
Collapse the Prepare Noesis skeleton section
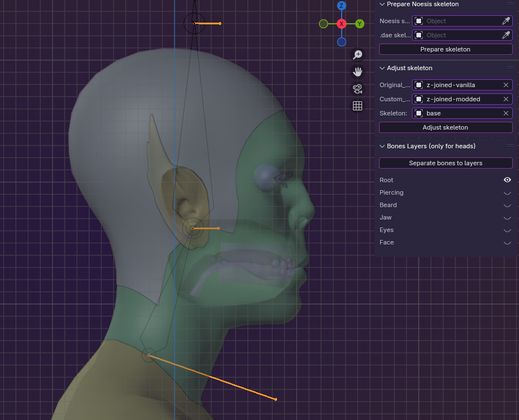(382, 4)
